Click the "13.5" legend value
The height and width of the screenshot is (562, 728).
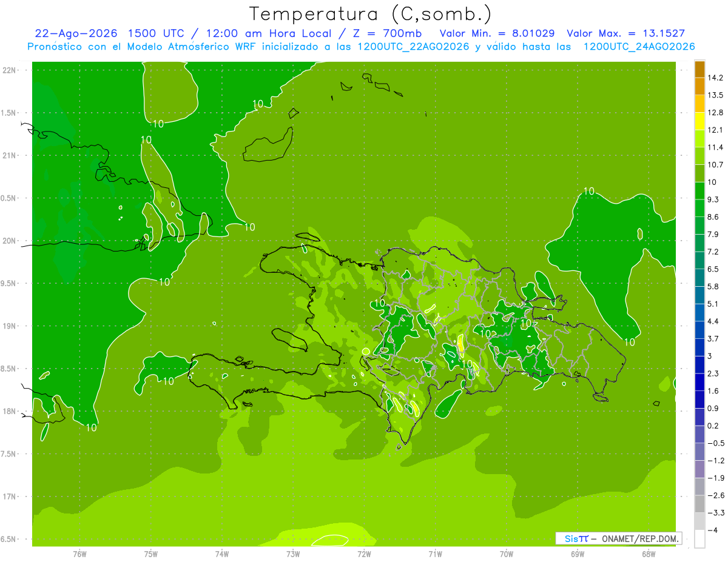click(716, 95)
